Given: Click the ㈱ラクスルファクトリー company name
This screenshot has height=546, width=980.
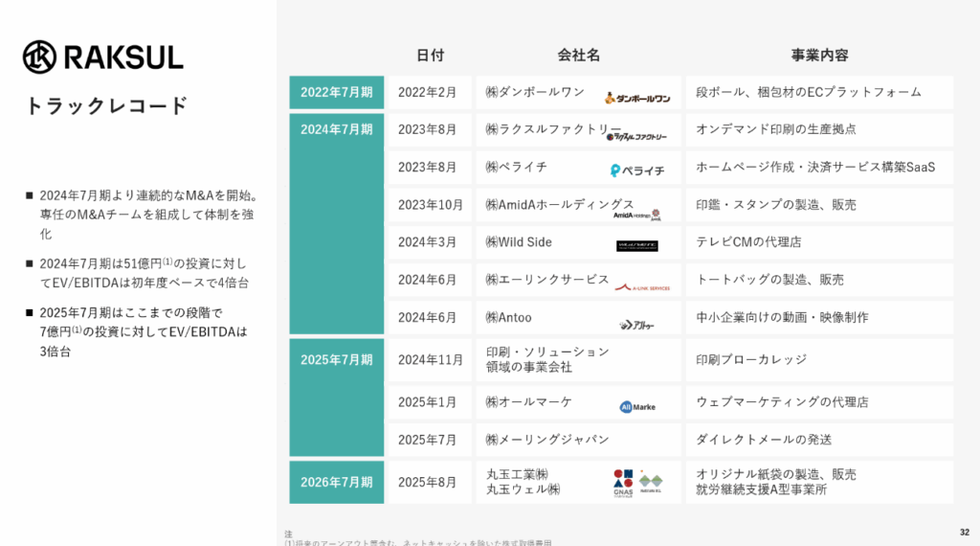Looking at the screenshot, I should coord(554,129).
